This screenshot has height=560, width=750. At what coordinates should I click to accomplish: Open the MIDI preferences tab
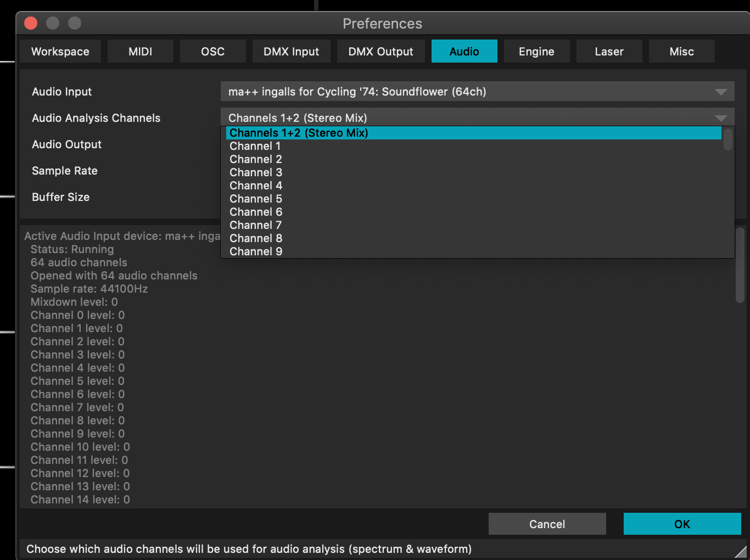(x=141, y=51)
